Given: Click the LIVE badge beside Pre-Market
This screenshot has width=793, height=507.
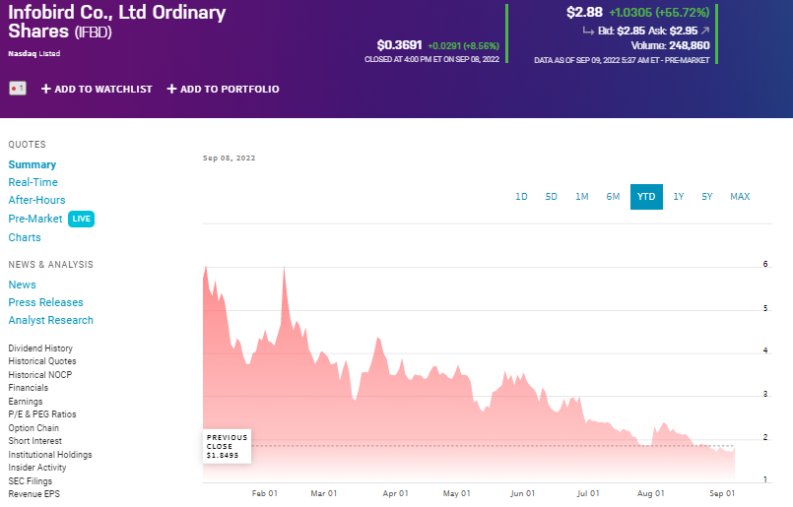Looking at the screenshot, I should pos(81,219).
